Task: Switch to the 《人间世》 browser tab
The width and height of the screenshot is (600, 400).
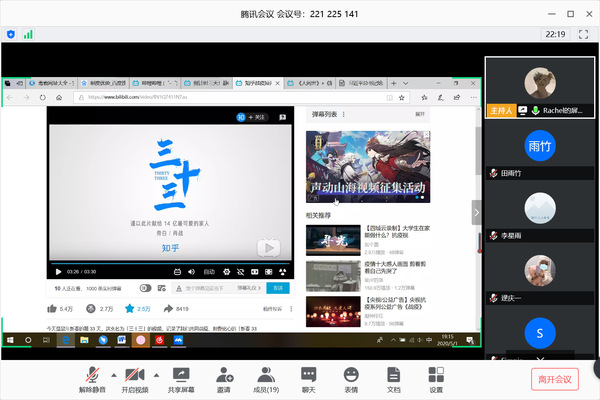Action: (x=309, y=83)
